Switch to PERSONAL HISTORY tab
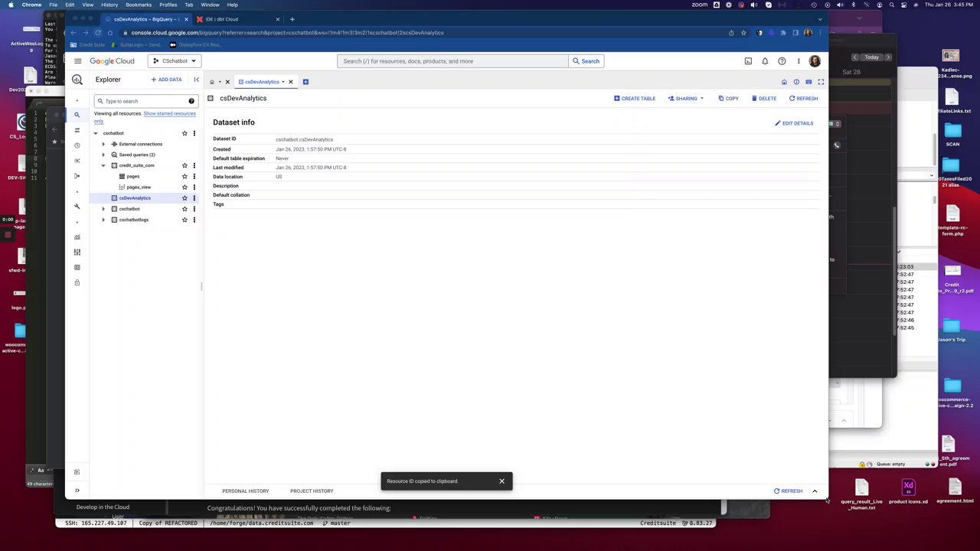980x551 pixels. (245, 491)
